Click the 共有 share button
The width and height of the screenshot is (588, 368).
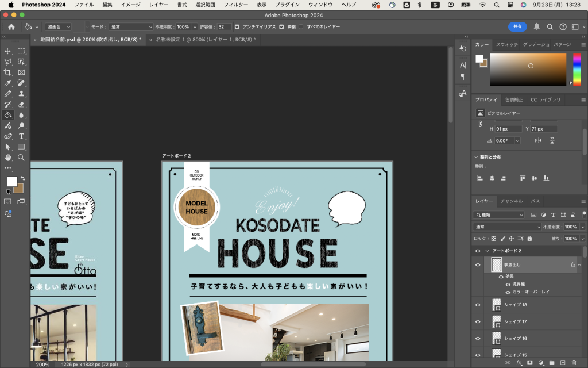tap(517, 26)
